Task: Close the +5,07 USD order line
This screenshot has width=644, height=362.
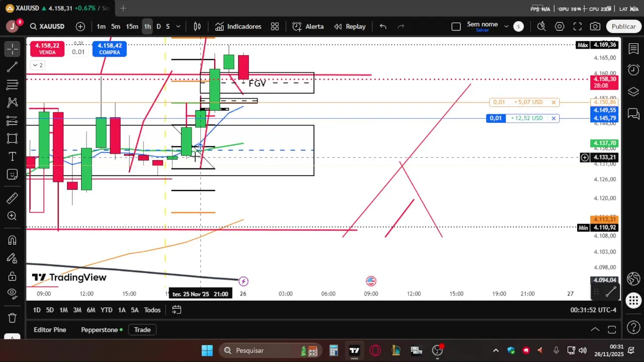Action: click(x=553, y=102)
